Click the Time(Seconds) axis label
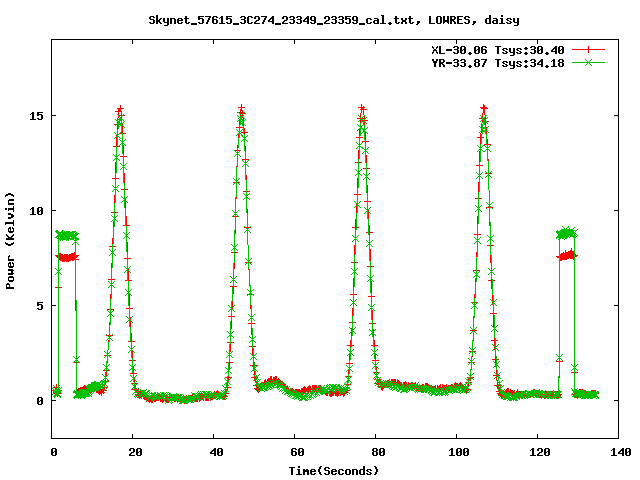640x480 pixels. pos(334,471)
